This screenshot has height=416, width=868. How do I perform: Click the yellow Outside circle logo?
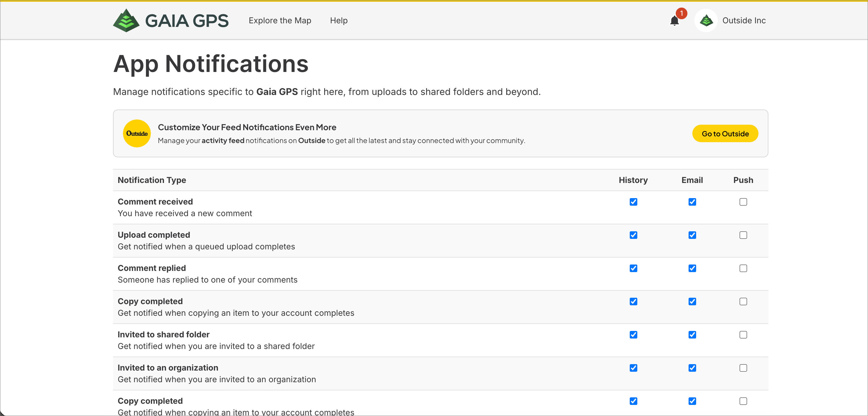point(137,133)
